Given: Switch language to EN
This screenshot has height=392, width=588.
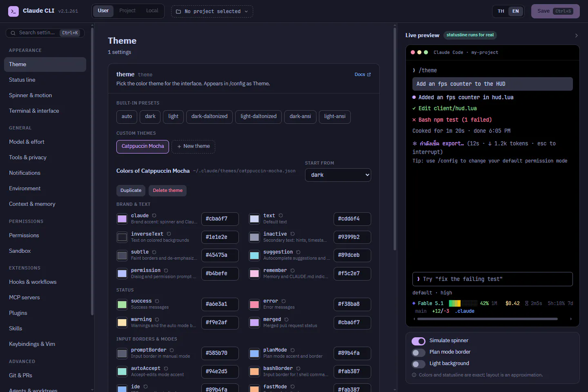Looking at the screenshot, I should (516, 11).
